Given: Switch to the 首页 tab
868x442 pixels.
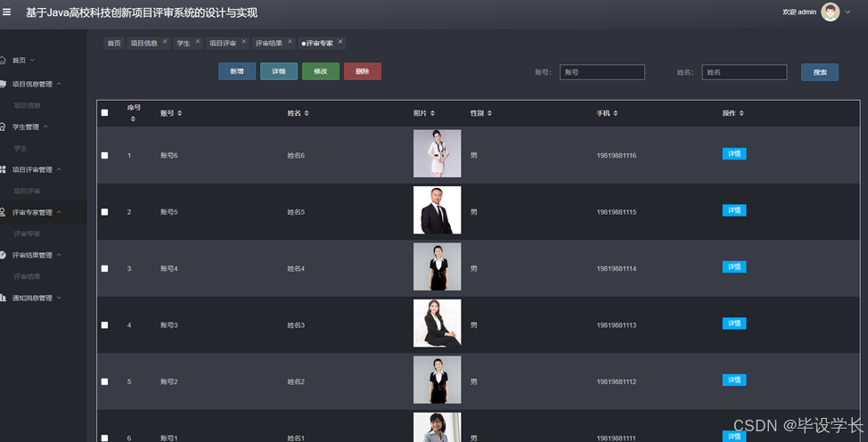Looking at the screenshot, I should [114, 43].
